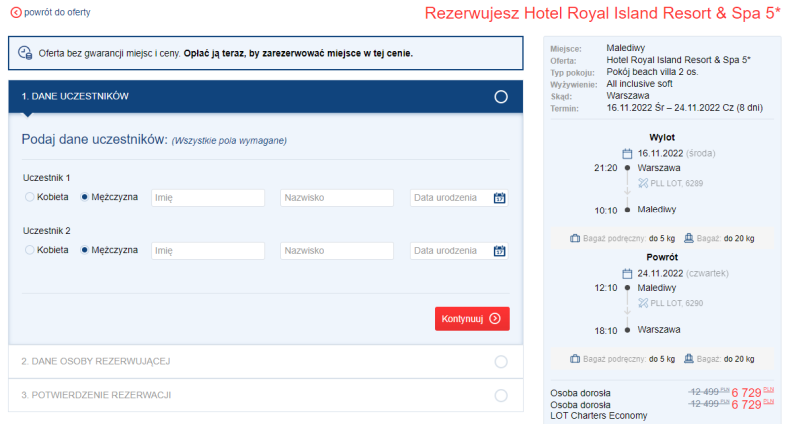Click hand luggage icon in the Powrót section

click(575, 359)
